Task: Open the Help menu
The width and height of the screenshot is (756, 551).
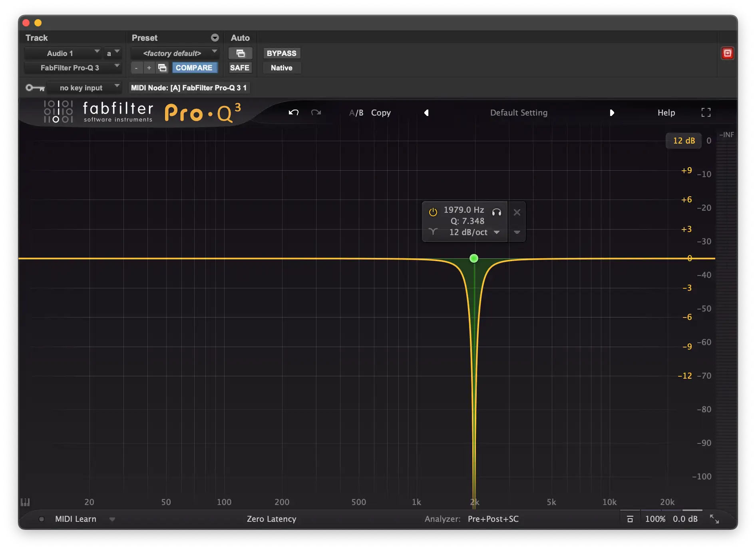Action: pos(666,113)
